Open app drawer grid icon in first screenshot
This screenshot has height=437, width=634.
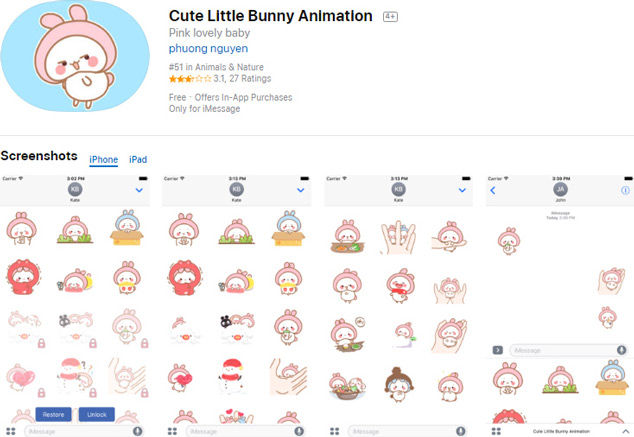click(11, 431)
